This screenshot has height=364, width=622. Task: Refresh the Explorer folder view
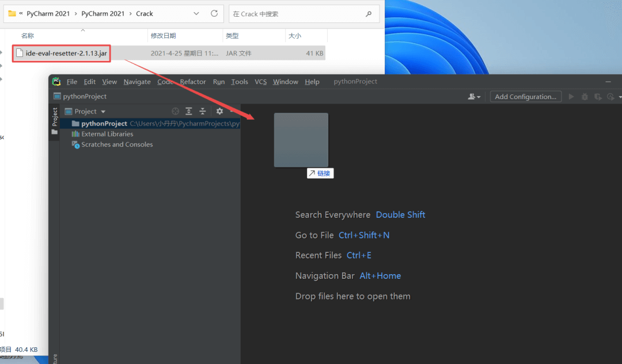tap(214, 13)
